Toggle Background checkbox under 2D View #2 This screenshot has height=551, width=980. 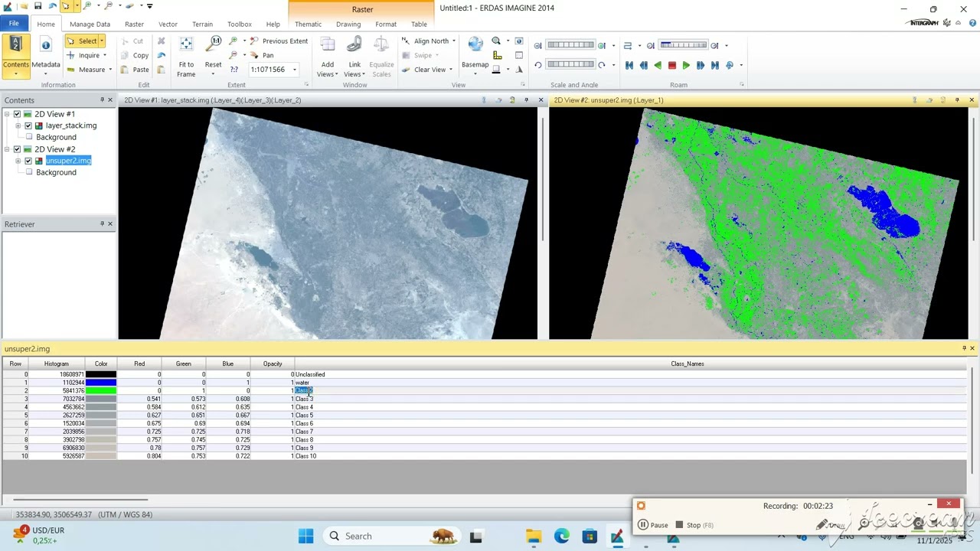coord(28,172)
